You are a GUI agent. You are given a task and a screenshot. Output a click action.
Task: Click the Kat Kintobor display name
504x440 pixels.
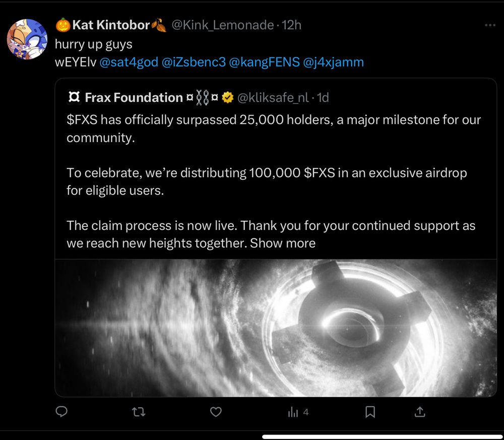[x=111, y=25]
